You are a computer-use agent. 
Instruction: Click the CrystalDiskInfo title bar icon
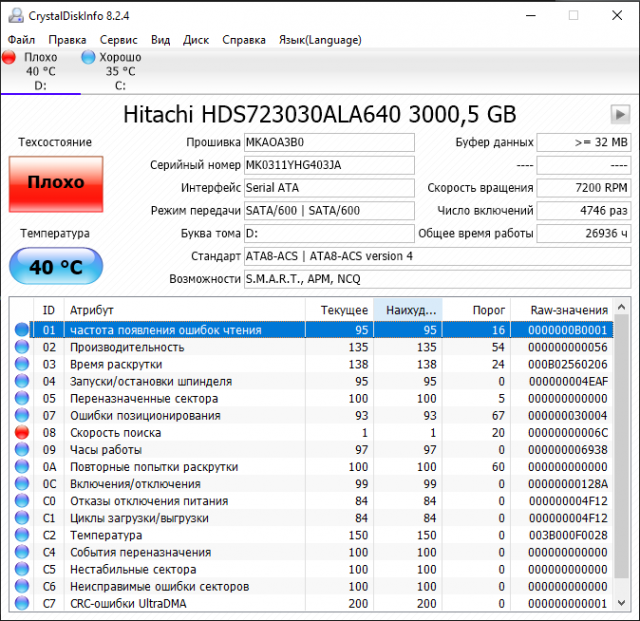point(16,16)
